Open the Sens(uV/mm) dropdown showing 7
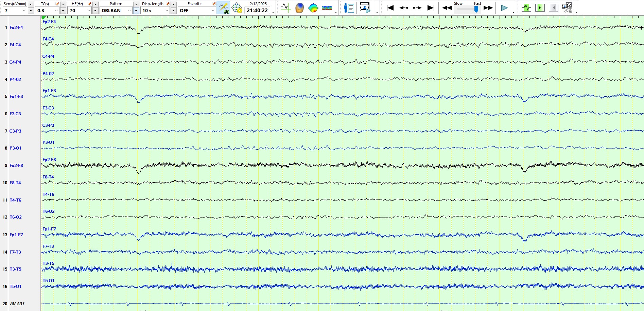Viewport: 644px width, 311px height. point(15,11)
